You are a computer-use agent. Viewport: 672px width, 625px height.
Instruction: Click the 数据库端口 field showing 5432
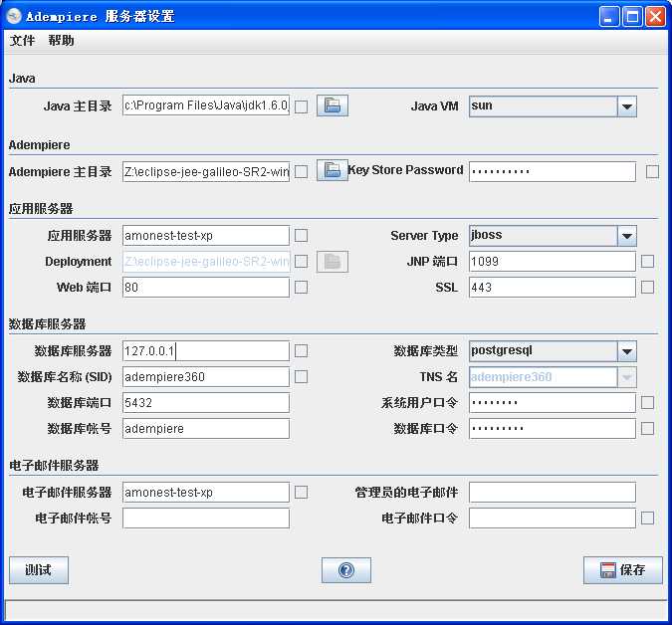[206, 403]
